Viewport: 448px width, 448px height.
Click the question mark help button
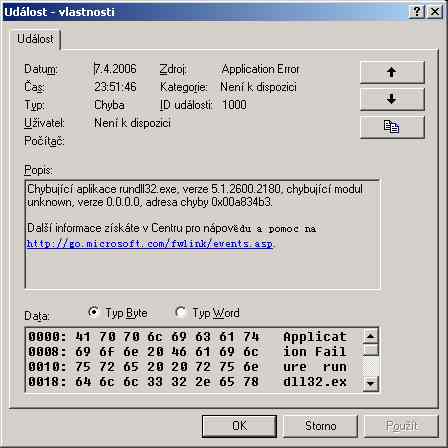click(x=416, y=12)
